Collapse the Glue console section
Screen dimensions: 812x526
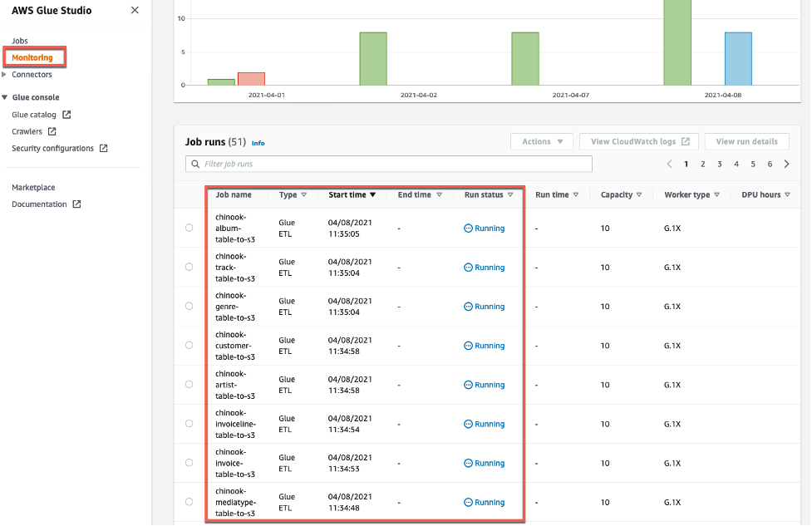click(5, 97)
